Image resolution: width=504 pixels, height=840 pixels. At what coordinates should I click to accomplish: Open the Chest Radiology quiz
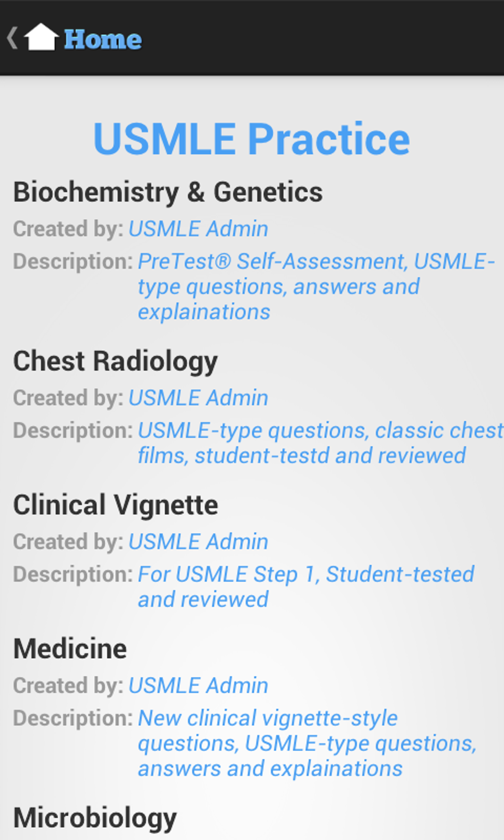pos(115,361)
